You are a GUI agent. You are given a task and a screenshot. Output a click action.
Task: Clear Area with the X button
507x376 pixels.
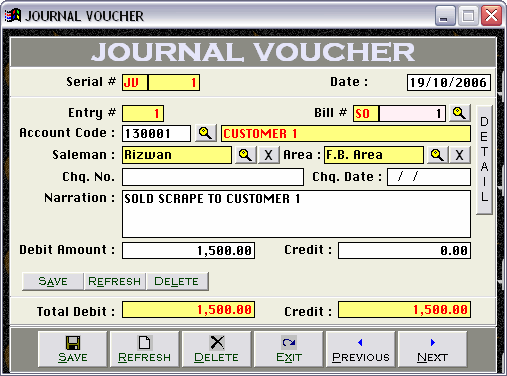point(460,155)
